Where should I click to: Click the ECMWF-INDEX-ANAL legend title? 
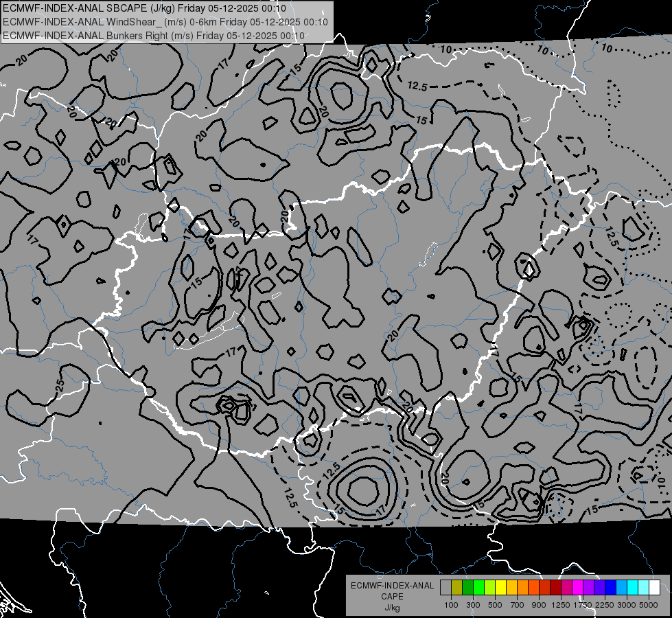point(393,586)
